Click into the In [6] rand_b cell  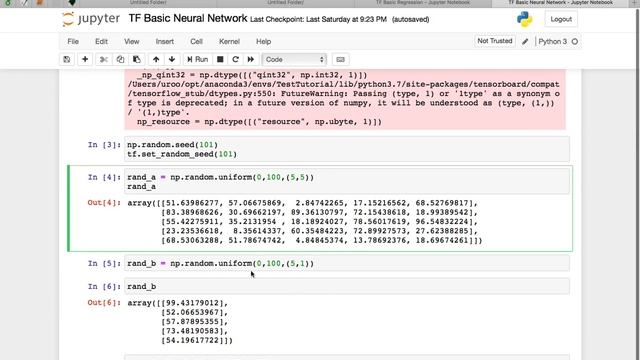coord(347,286)
